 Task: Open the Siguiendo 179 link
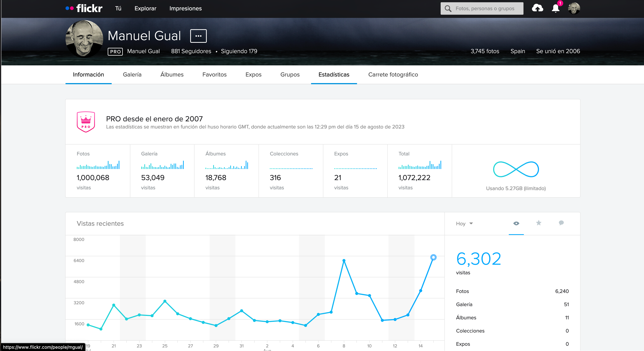coord(239,51)
